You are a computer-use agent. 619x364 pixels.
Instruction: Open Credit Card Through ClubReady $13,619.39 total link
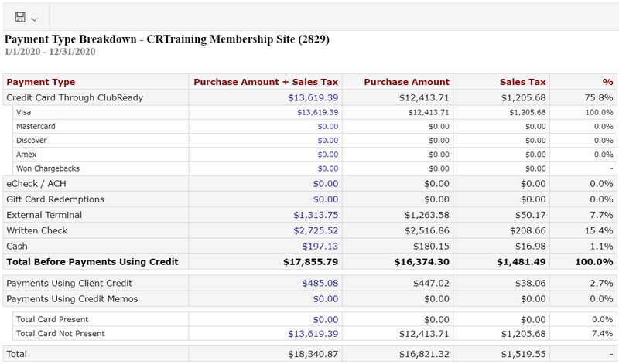(313, 98)
